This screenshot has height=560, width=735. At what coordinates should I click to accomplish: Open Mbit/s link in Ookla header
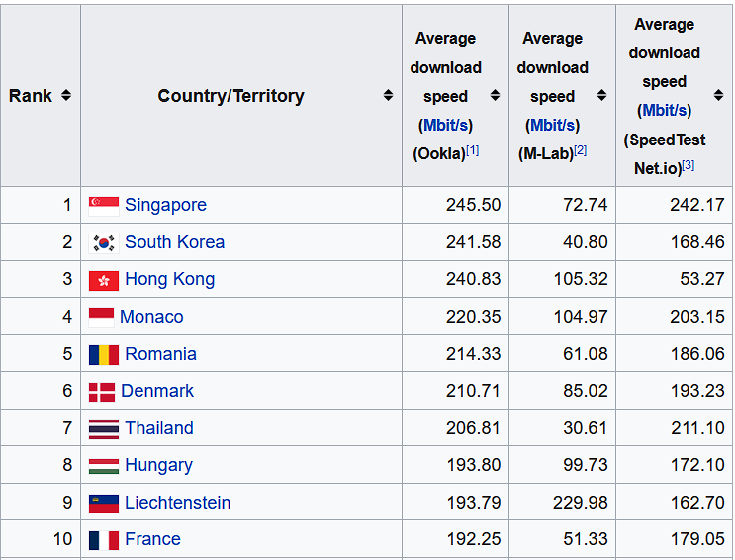click(x=445, y=126)
